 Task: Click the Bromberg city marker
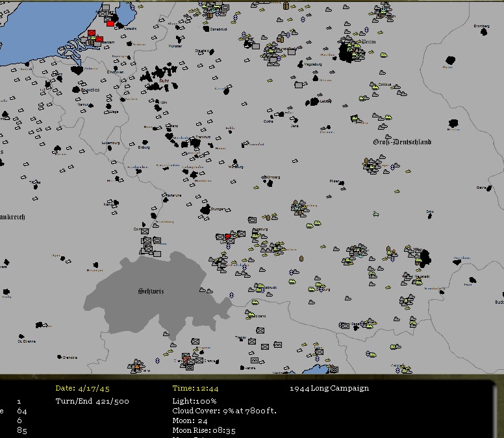484,31
